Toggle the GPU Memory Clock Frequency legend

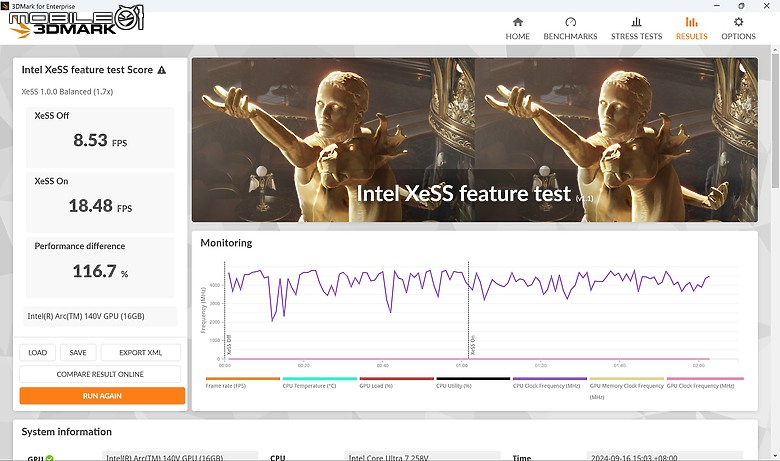pos(627,388)
